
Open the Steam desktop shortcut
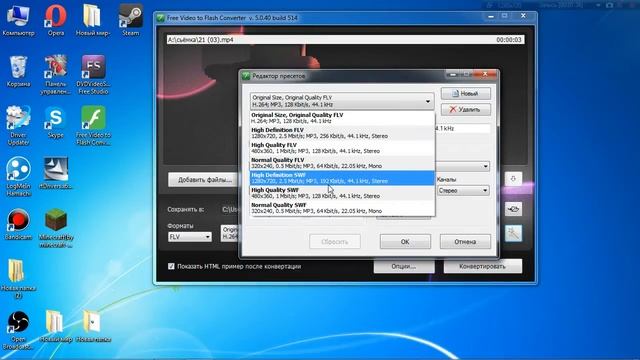coord(131,21)
